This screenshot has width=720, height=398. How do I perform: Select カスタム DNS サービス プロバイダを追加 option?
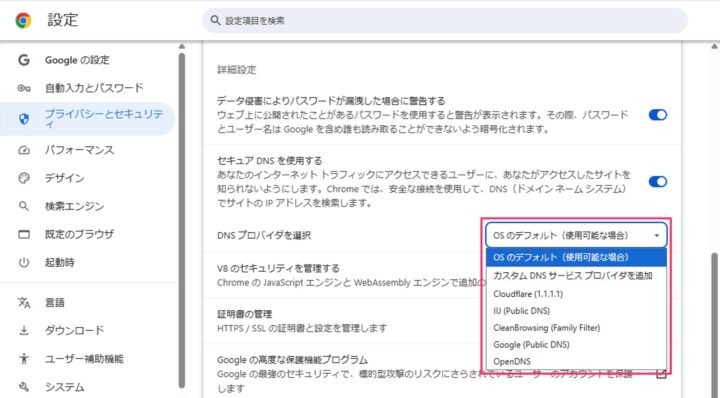click(x=576, y=276)
